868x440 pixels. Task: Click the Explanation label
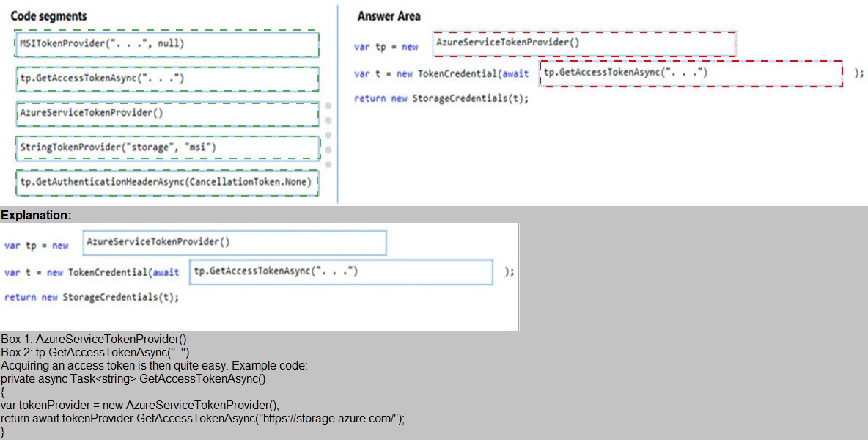coord(37,215)
